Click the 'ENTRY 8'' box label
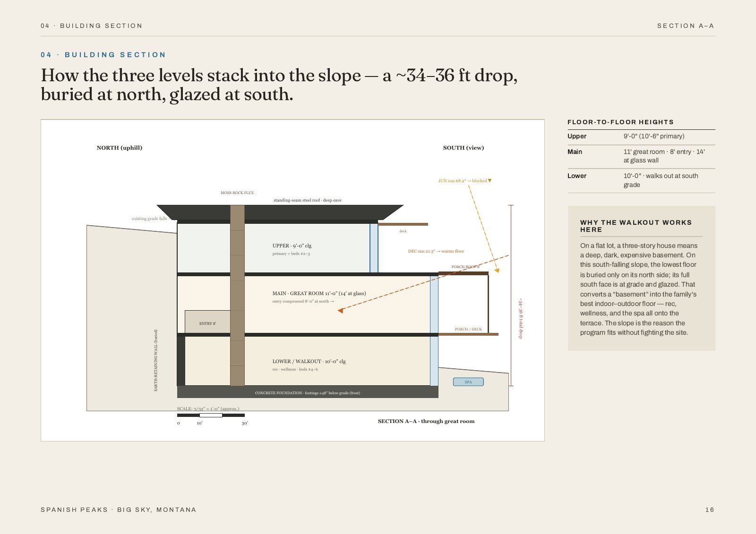 pyautogui.click(x=207, y=323)
